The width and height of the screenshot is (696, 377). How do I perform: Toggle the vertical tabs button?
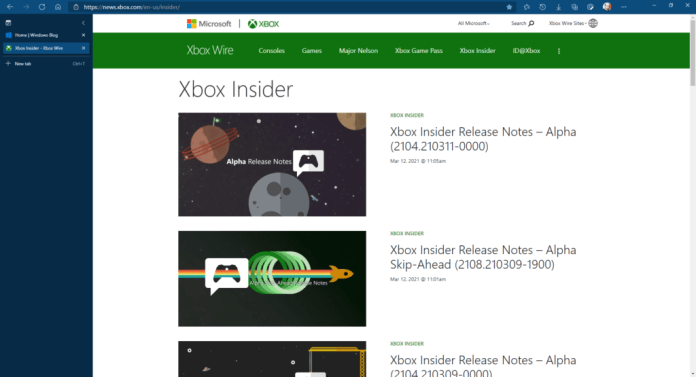click(8, 23)
